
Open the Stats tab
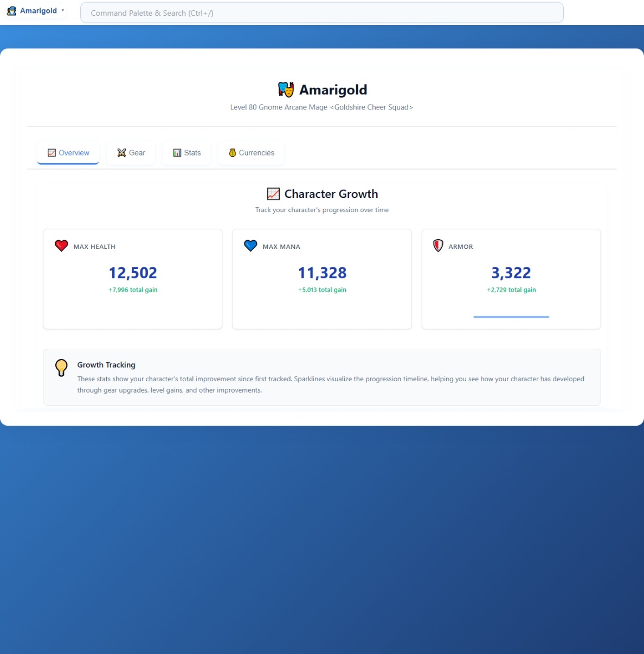pyautogui.click(x=187, y=153)
